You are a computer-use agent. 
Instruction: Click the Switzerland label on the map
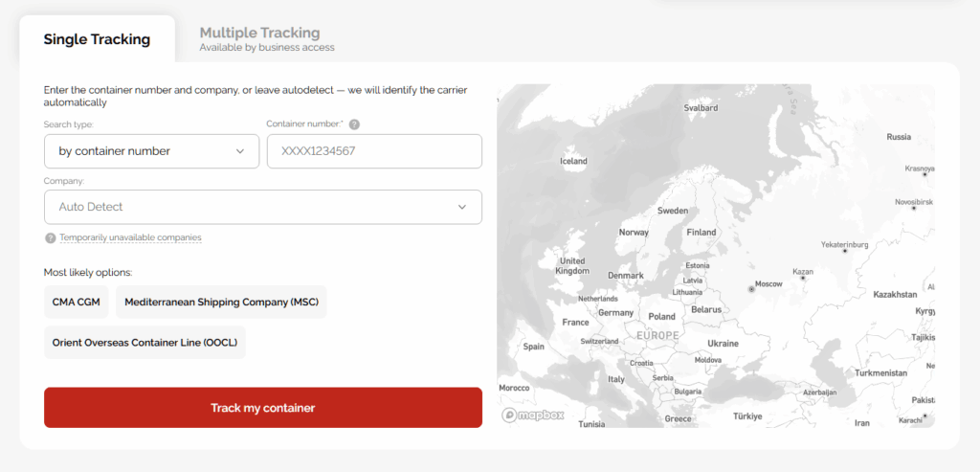pyautogui.click(x=599, y=342)
